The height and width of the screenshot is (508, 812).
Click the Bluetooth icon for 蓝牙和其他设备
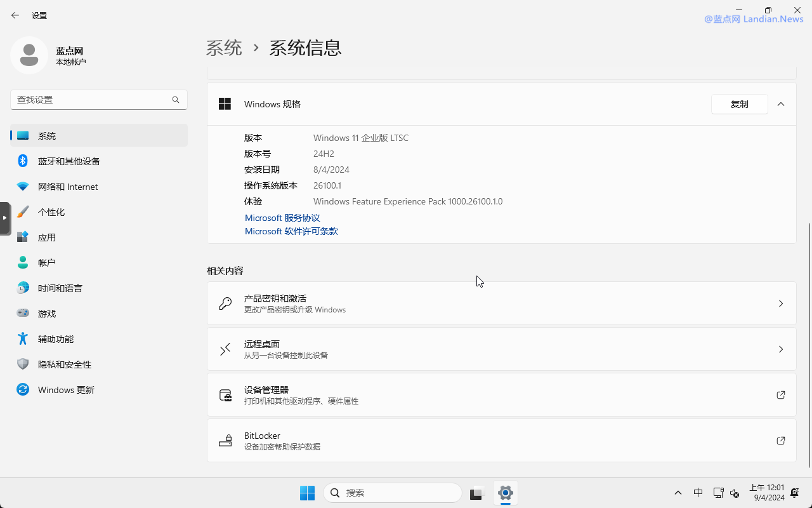23,161
